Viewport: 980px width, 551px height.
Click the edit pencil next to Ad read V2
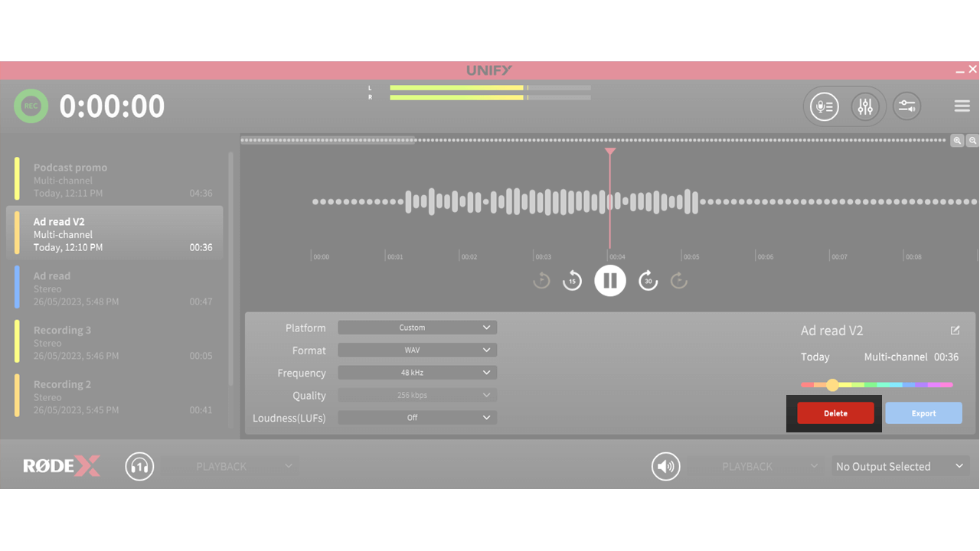955,330
